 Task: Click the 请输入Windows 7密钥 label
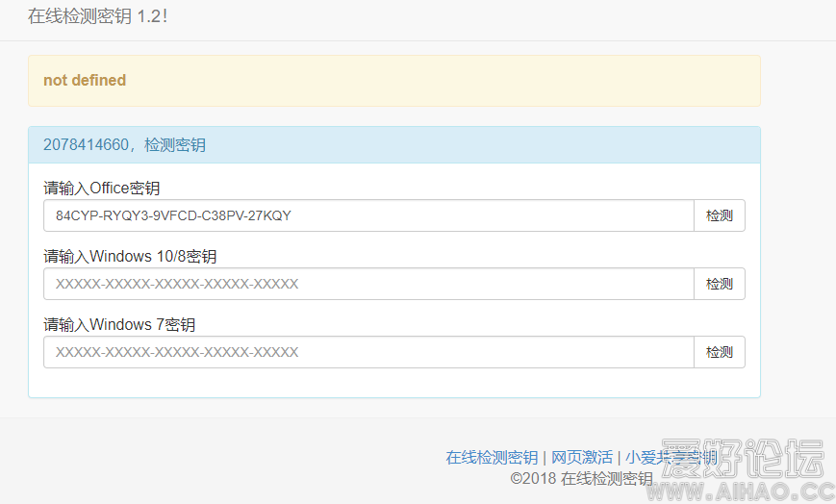tap(119, 324)
